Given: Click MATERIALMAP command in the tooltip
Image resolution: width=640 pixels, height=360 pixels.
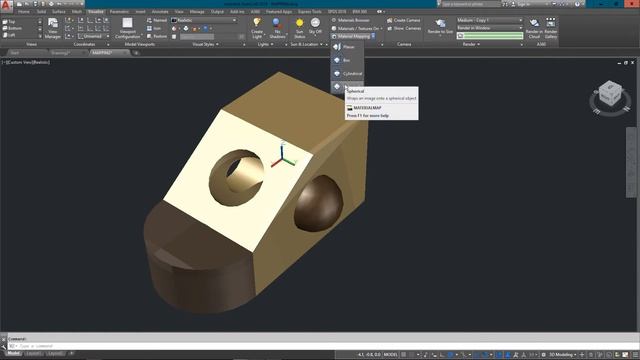Looking at the screenshot, I should click(367, 108).
